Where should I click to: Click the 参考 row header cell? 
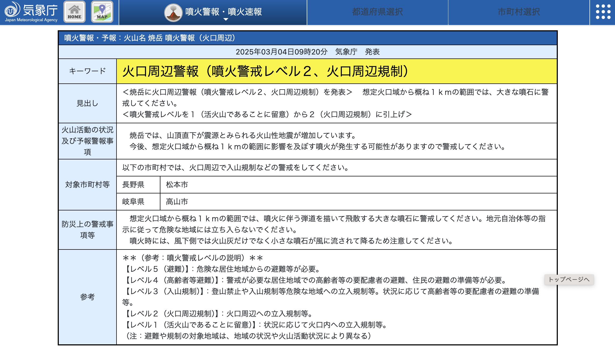[87, 297]
